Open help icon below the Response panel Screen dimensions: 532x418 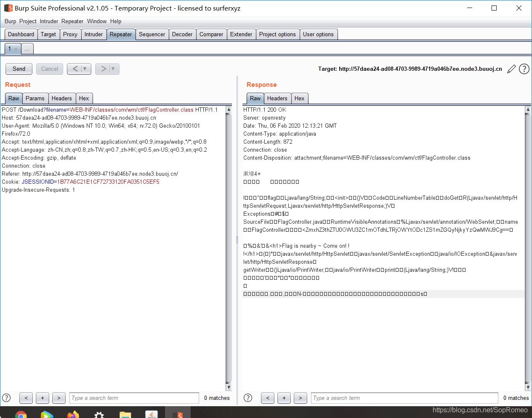248,398
